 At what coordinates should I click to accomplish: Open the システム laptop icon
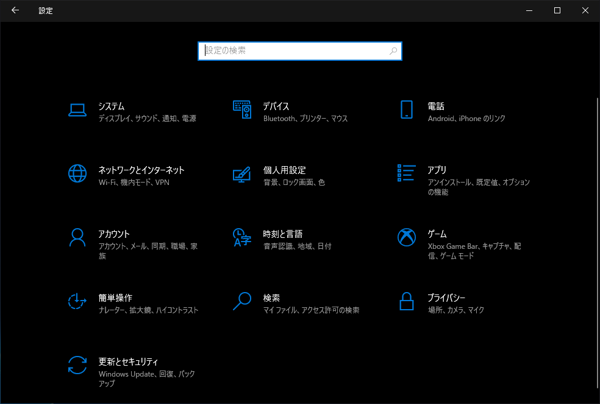pyautogui.click(x=77, y=110)
